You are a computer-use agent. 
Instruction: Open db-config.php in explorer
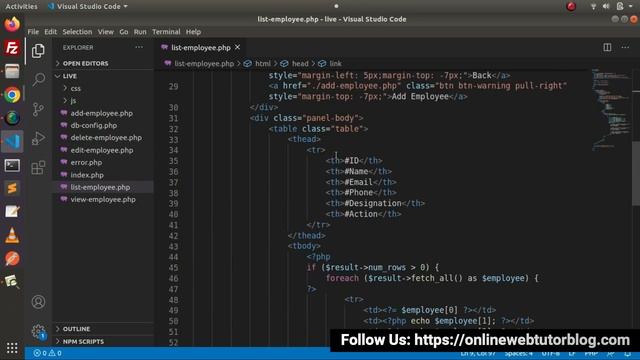click(93, 125)
